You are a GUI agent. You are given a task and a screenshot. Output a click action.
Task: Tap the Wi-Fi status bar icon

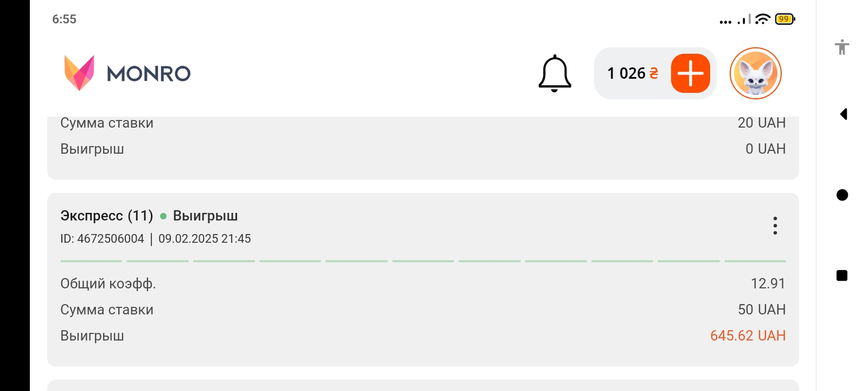pyautogui.click(x=762, y=19)
